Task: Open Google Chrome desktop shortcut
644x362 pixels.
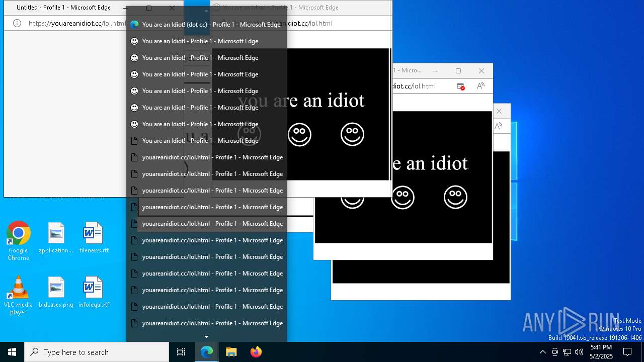Action: (19, 241)
